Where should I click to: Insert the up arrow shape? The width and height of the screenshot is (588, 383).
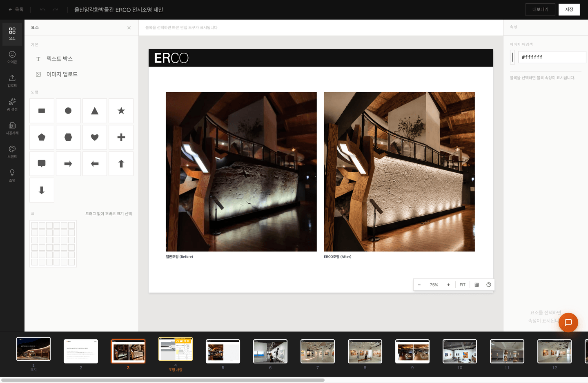[x=121, y=164]
